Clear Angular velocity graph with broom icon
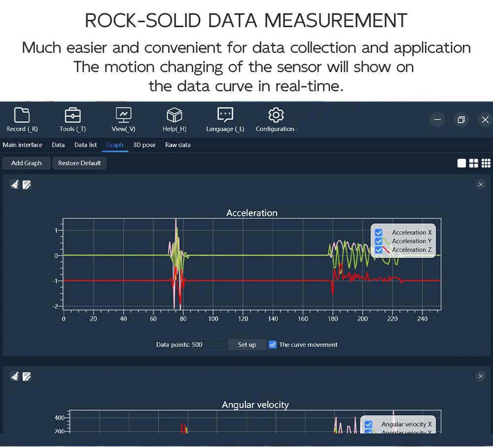 15,376
